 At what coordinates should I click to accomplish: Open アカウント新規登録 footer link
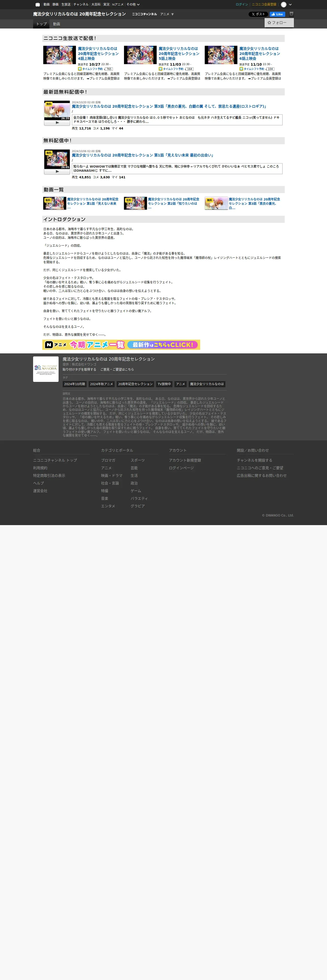185,460
